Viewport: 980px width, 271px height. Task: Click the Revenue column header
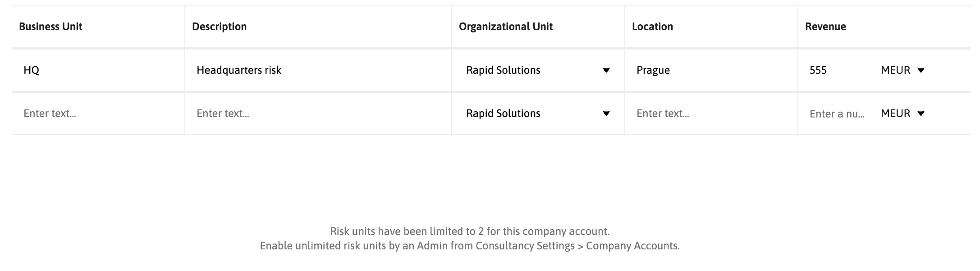coord(825,27)
